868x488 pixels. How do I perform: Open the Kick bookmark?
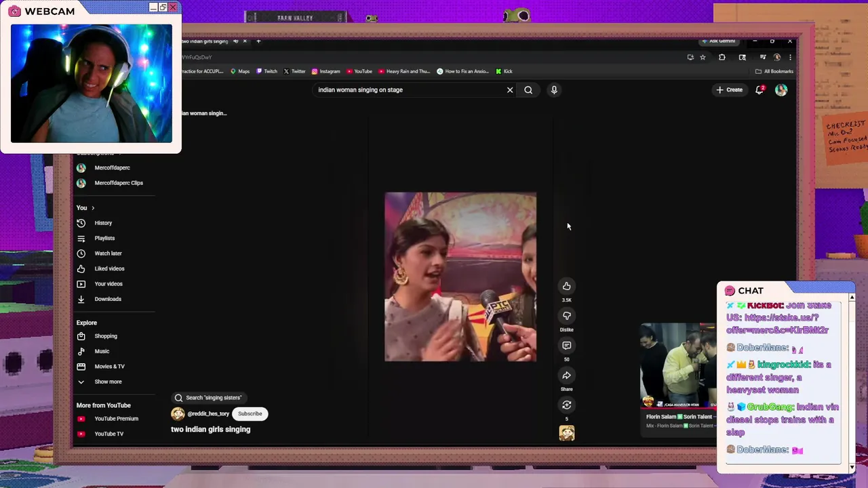pyautogui.click(x=504, y=71)
